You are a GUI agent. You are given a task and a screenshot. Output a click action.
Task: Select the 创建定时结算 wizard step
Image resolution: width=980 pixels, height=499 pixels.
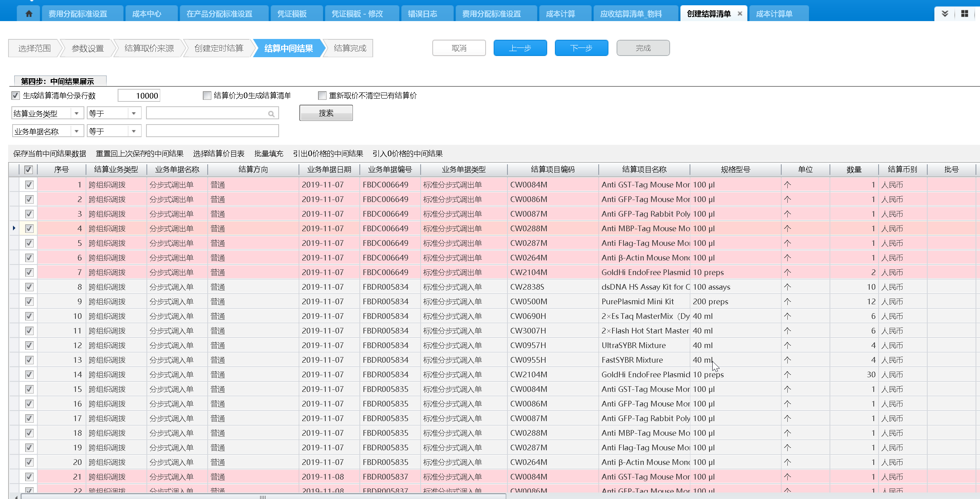[219, 48]
